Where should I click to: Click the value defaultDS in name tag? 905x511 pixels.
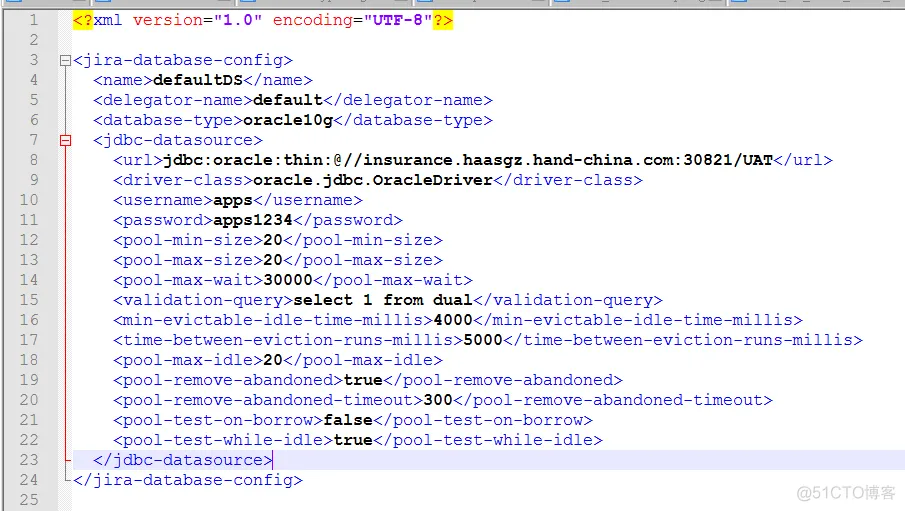click(x=198, y=80)
